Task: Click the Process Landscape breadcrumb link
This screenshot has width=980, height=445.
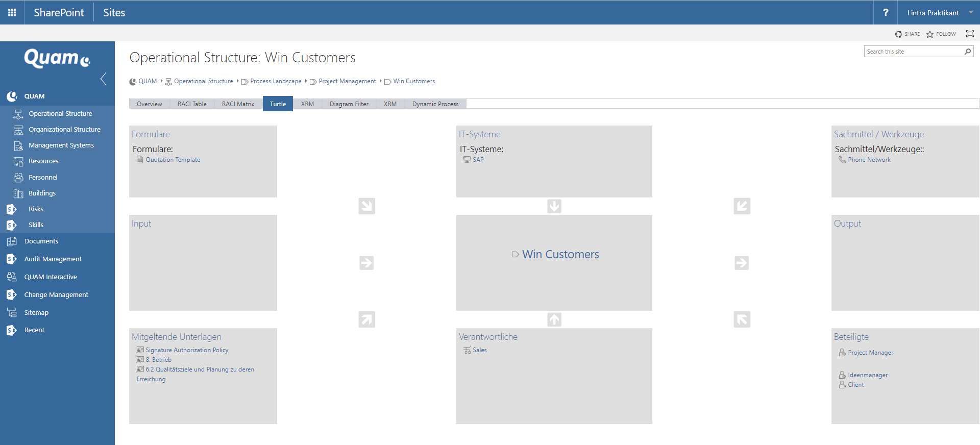Action: click(x=276, y=81)
